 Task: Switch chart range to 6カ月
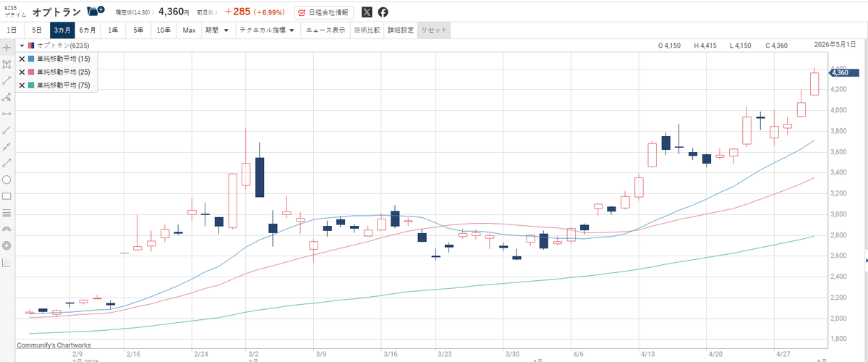coord(88,30)
